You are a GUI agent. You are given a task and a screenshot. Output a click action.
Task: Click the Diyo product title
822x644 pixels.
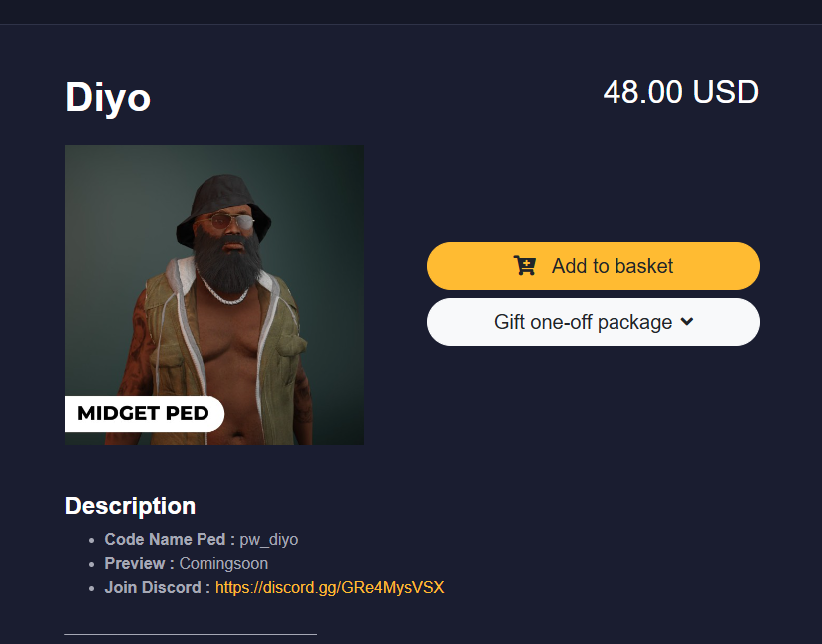[x=107, y=97]
